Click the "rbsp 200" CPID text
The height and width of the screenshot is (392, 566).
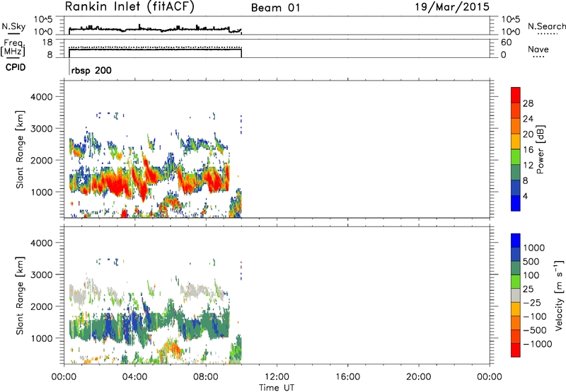[x=91, y=71]
